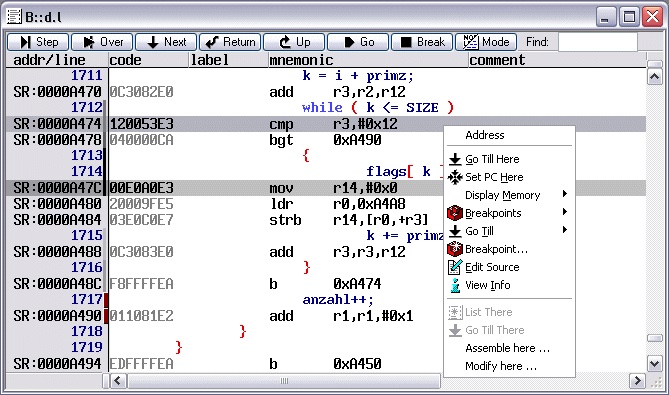
Task: Click source line number 1711
Action: click(87, 76)
